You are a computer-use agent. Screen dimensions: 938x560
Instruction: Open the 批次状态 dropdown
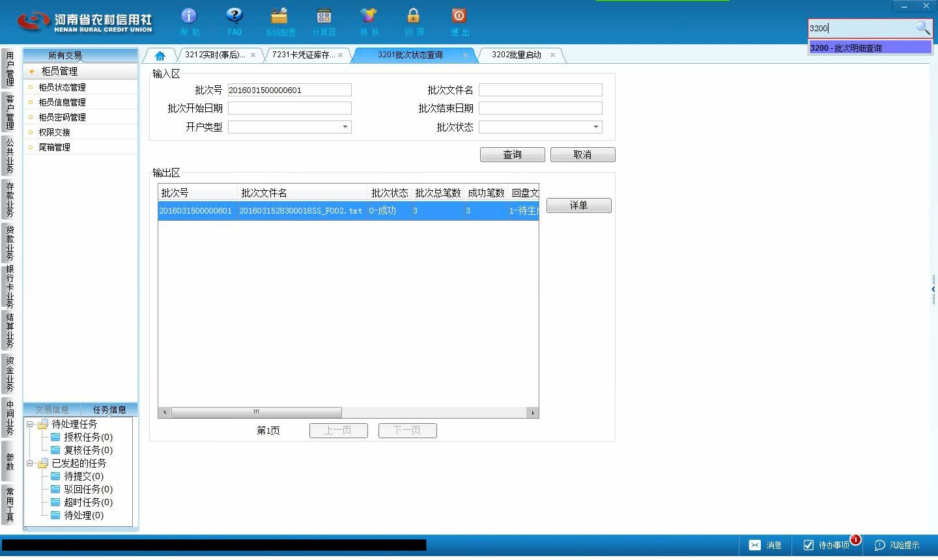[x=595, y=127]
